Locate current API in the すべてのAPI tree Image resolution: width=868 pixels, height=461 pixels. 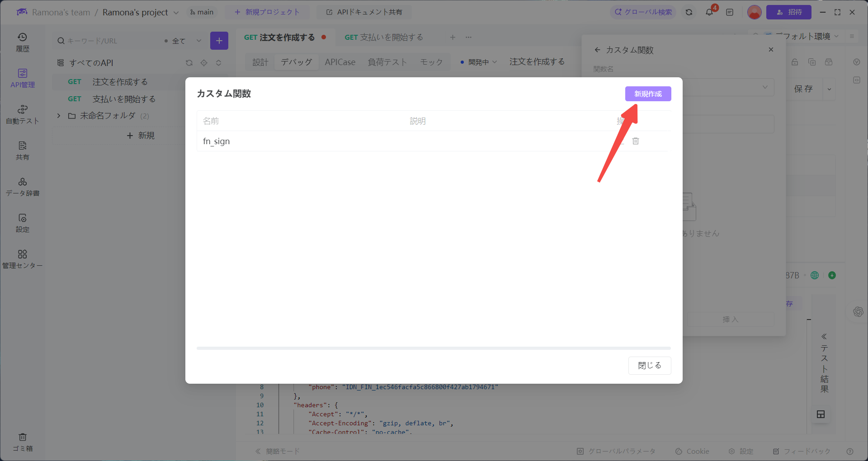point(204,63)
